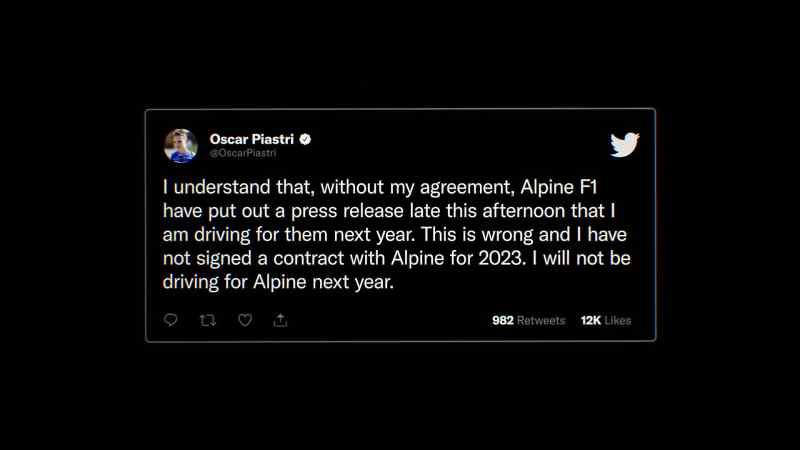The width and height of the screenshot is (800, 450).
Task: Retweet using the arrows icon
Action: pos(208,320)
